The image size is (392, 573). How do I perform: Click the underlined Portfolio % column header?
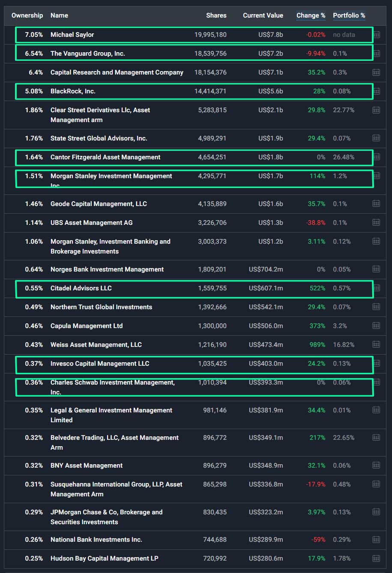[349, 15]
